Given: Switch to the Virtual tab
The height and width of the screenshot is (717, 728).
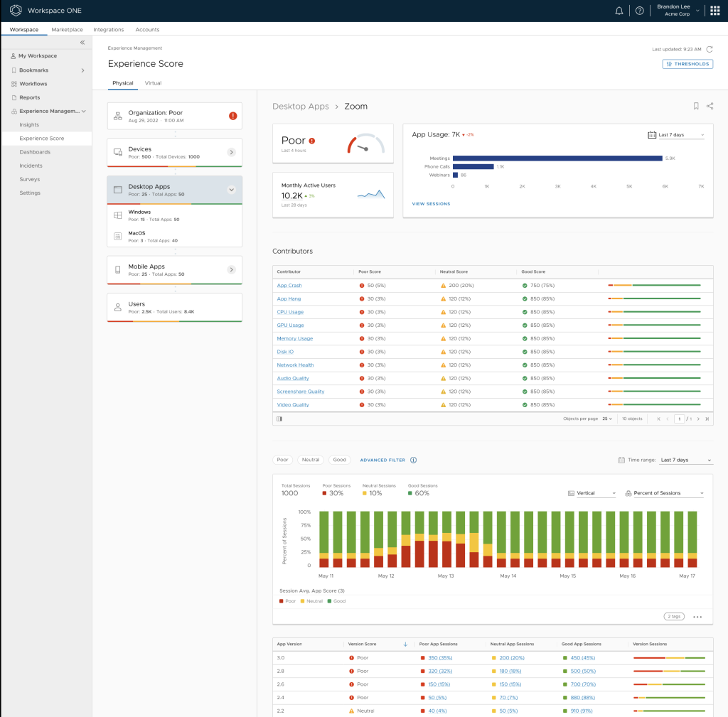Looking at the screenshot, I should 153,83.
